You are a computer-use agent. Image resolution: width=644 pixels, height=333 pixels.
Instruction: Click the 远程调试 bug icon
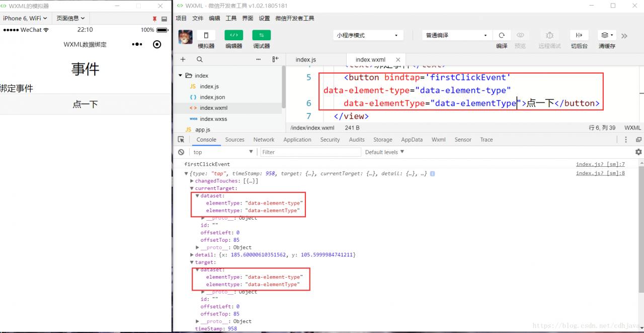(549, 35)
